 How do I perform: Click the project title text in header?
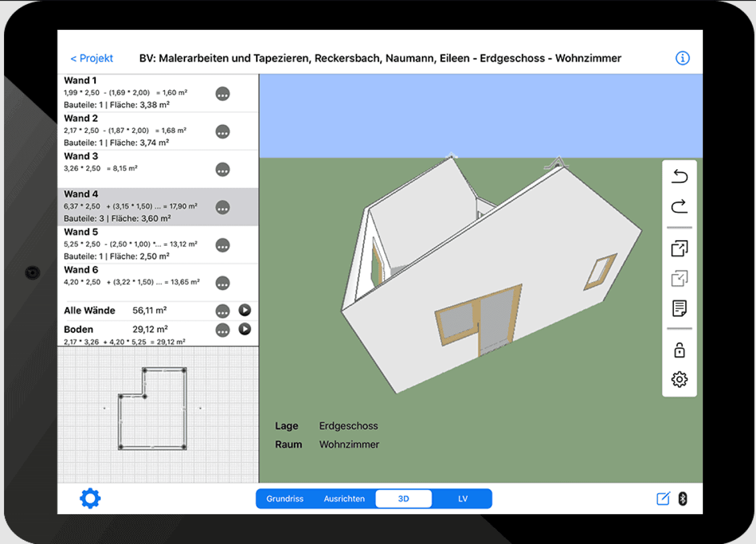[x=380, y=58]
